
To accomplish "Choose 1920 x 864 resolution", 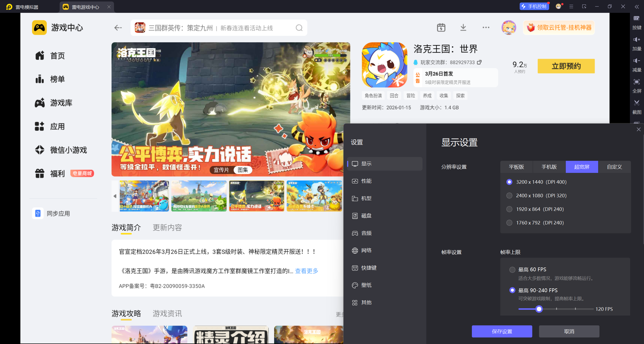I will pyautogui.click(x=509, y=209).
